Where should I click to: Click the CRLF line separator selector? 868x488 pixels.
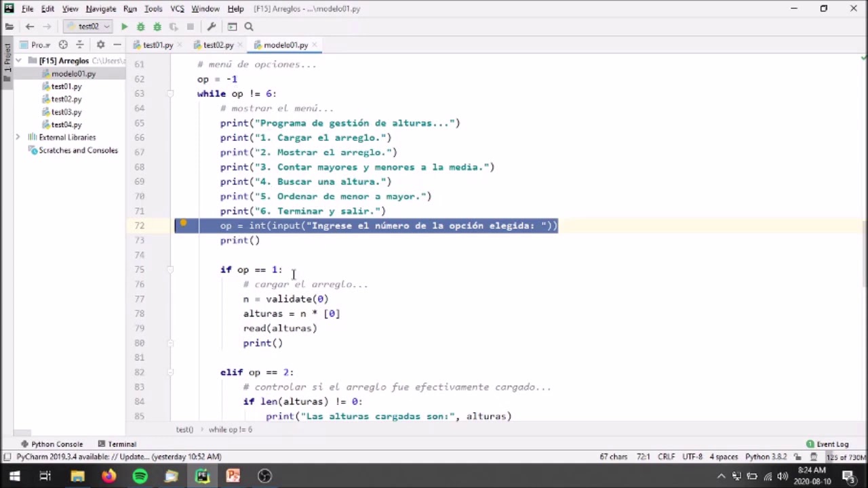point(666,457)
